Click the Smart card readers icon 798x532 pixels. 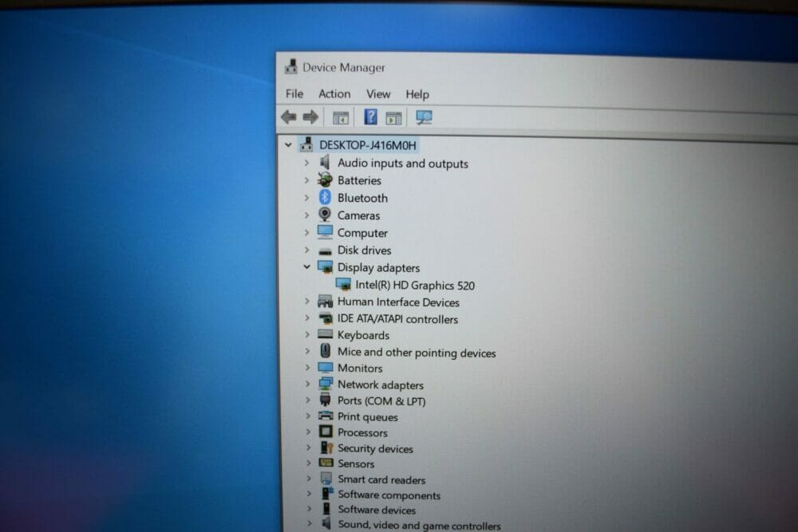(x=326, y=479)
